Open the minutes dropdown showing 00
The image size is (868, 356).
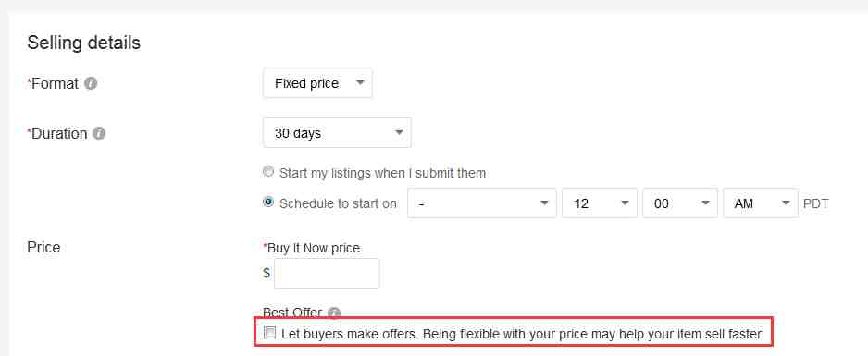(680, 203)
